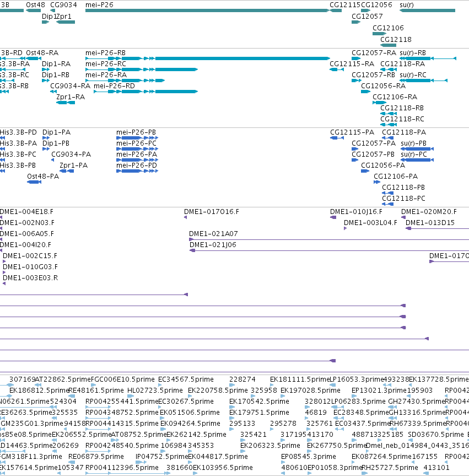
Task: Click the EK179751.5prime EST label
Action: point(259,413)
